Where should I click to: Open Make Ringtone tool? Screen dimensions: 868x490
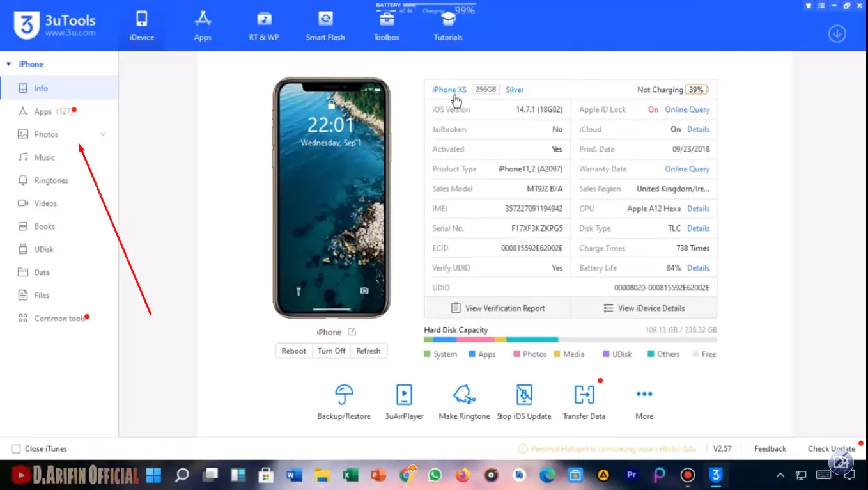(x=464, y=401)
